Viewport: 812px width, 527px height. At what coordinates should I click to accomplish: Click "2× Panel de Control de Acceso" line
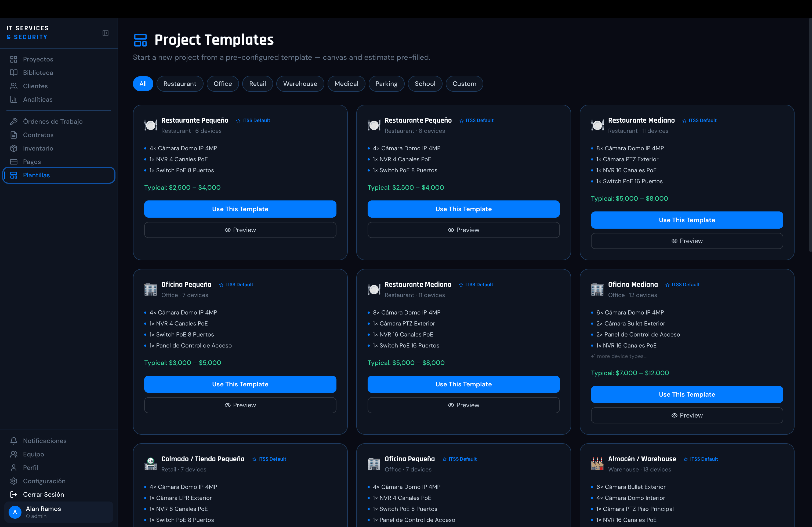[x=638, y=334]
